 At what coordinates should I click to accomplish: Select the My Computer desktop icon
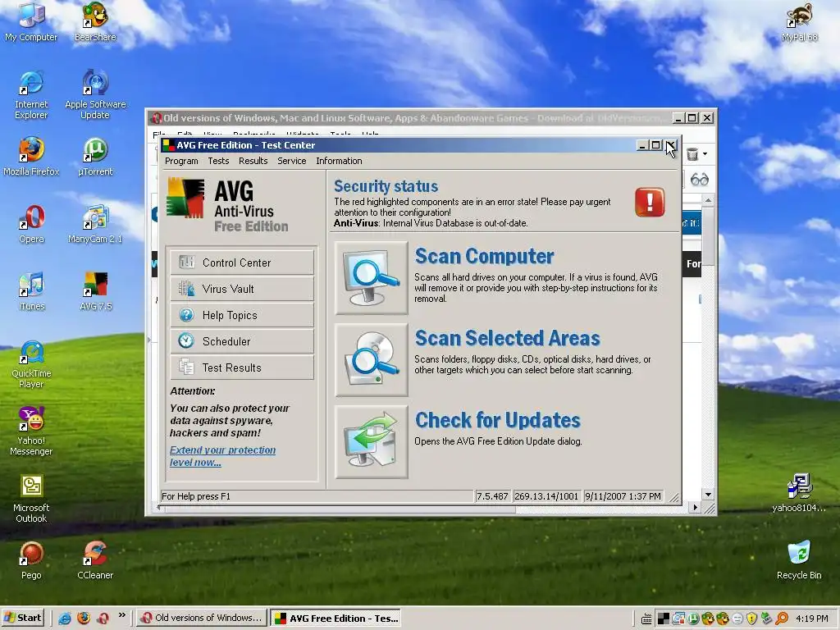click(x=31, y=22)
